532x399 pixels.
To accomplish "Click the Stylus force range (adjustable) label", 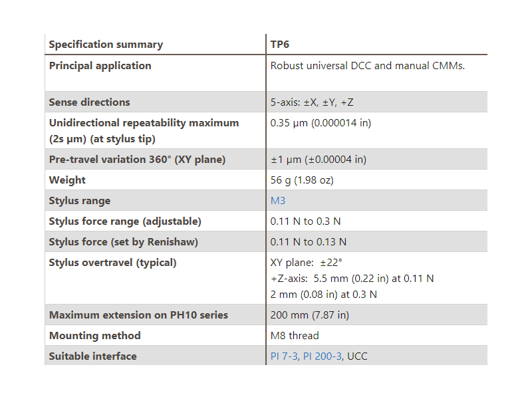I will coord(125,221).
